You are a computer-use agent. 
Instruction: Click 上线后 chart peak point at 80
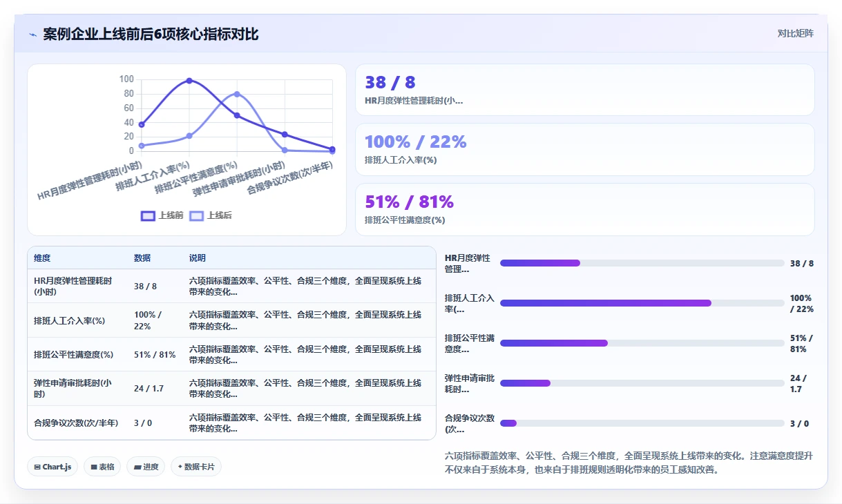(x=237, y=94)
